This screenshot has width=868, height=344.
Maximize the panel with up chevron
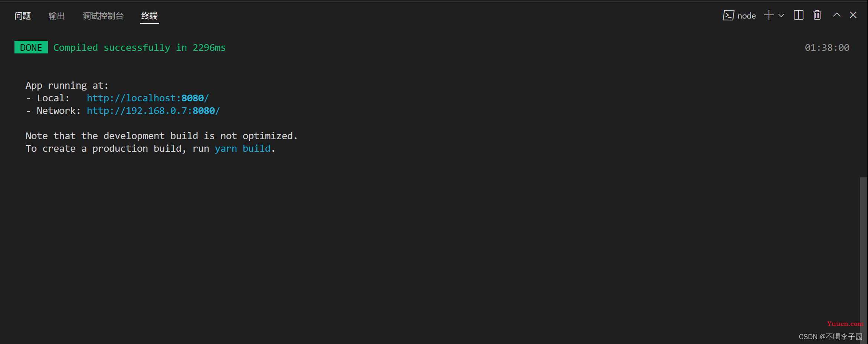click(x=837, y=15)
